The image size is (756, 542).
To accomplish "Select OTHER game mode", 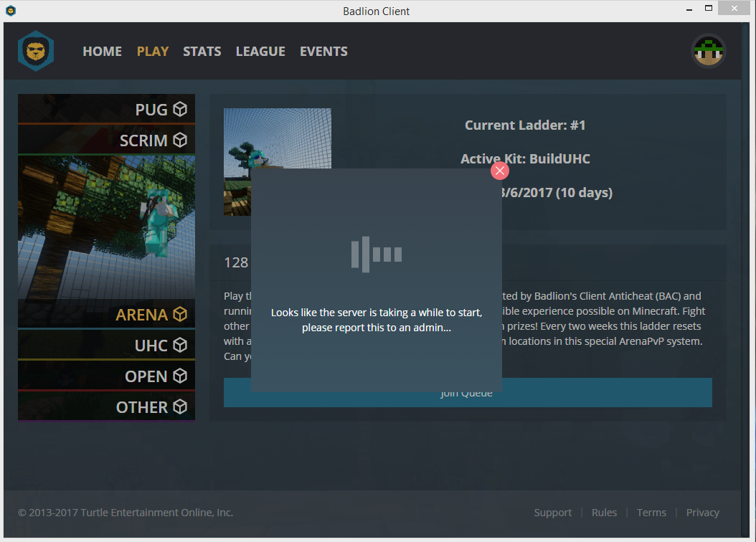I will (x=107, y=406).
